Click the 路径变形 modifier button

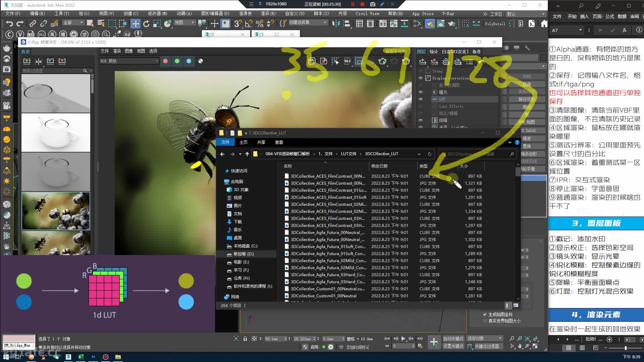(x=527, y=99)
